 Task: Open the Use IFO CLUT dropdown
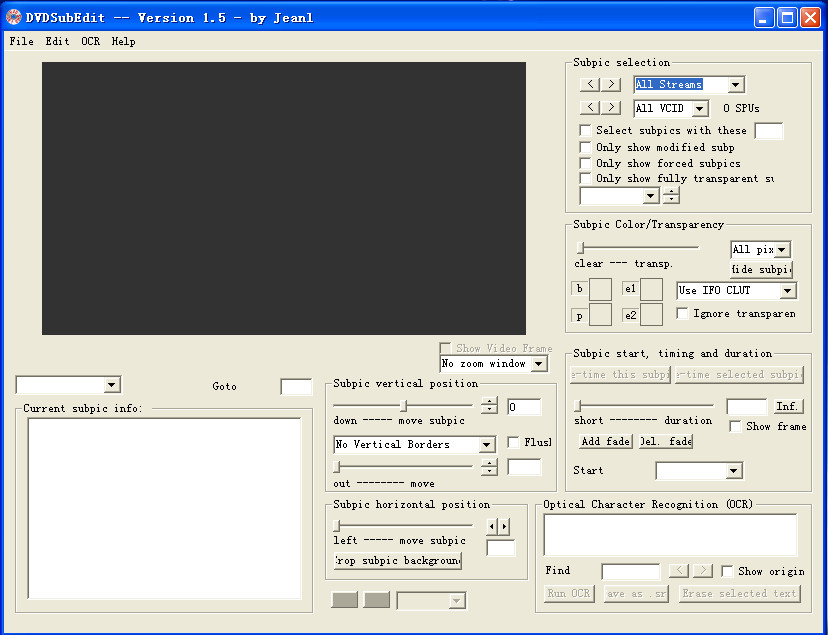coord(788,291)
